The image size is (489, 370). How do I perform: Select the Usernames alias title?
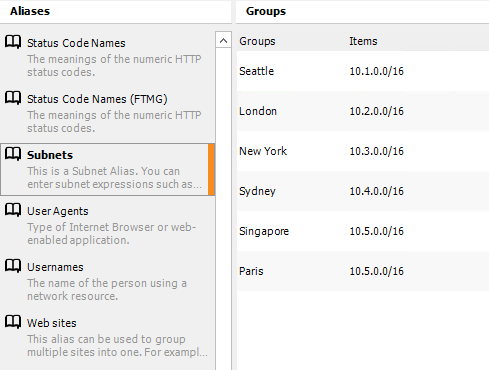tap(55, 267)
